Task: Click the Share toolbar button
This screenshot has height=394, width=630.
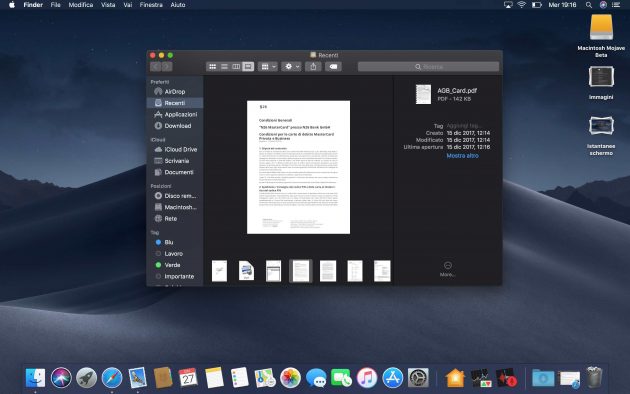Action: click(313, 67)
